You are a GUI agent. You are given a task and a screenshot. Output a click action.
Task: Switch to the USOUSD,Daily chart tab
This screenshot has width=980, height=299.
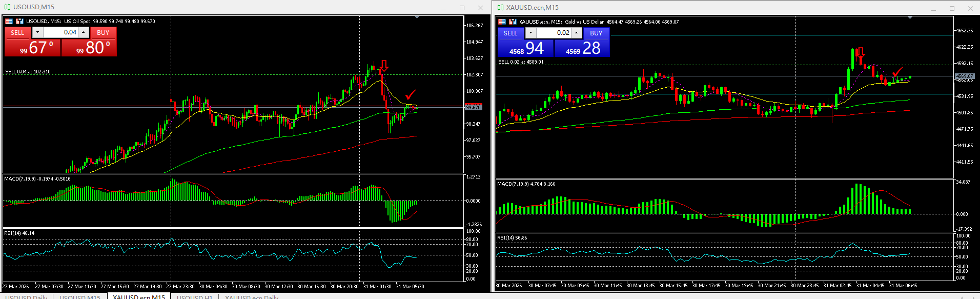click(x=26, y=296)
